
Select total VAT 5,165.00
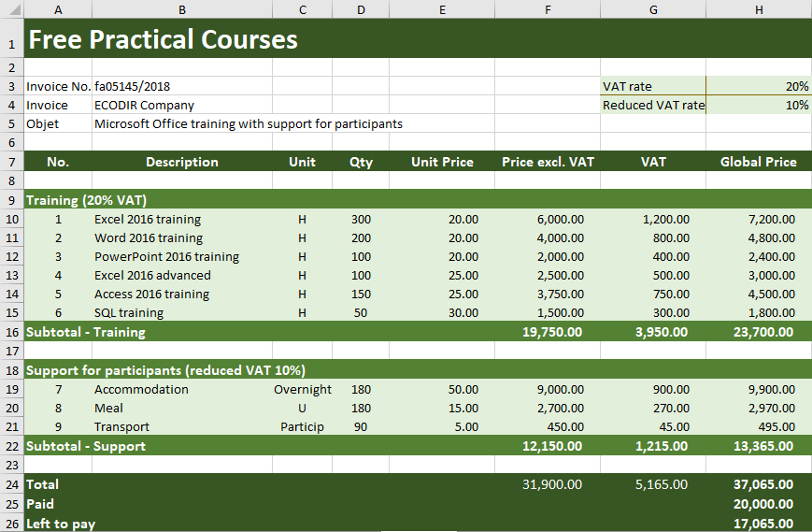click(653, 483)
